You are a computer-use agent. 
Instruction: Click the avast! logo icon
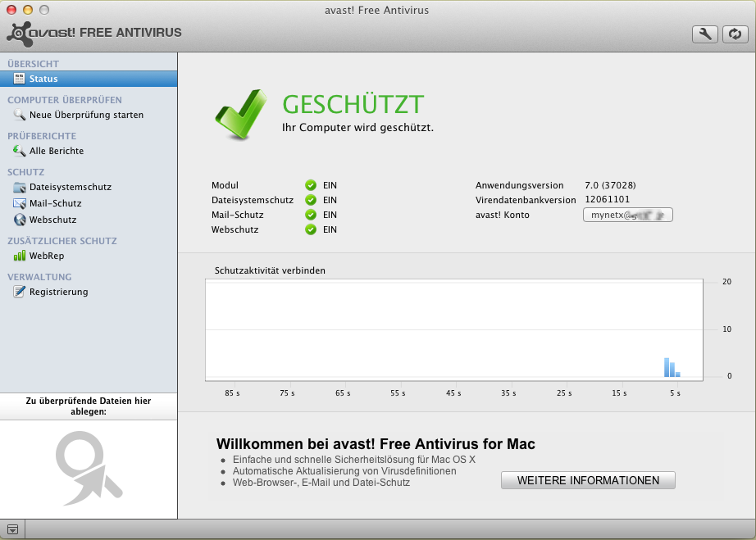pos(20,34)
